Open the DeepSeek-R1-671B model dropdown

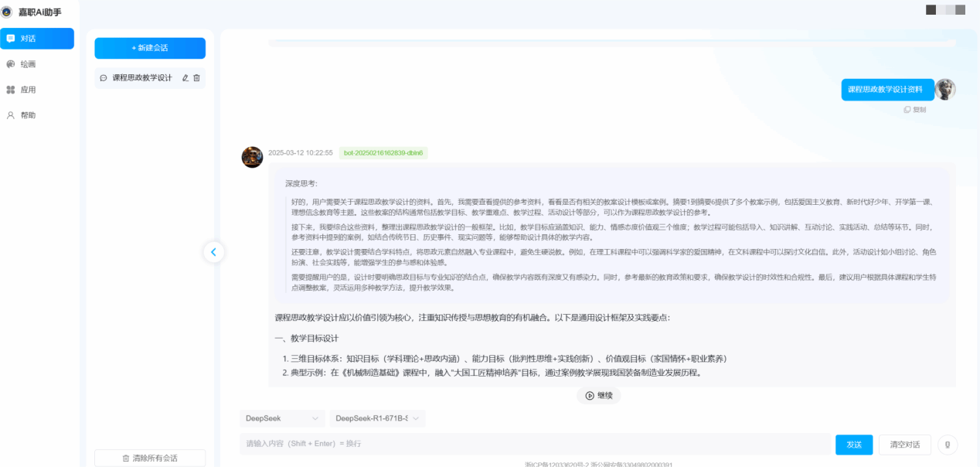coord(377,418)
